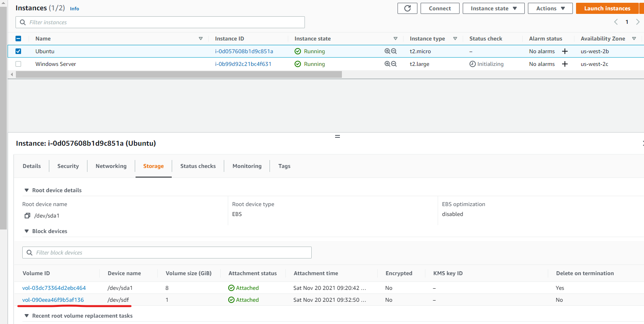Image resolution: width=644 pixels, height=324 pixels.
Task: Sort by Instance state column arrow
Action: click(396, 39)
